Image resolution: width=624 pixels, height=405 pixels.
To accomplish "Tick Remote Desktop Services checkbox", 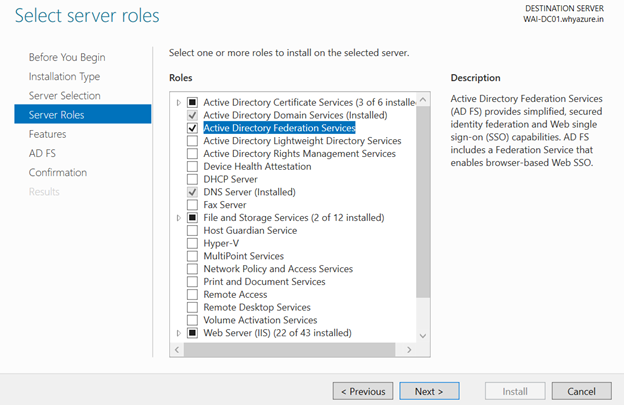I will click(x=193, y=308).
